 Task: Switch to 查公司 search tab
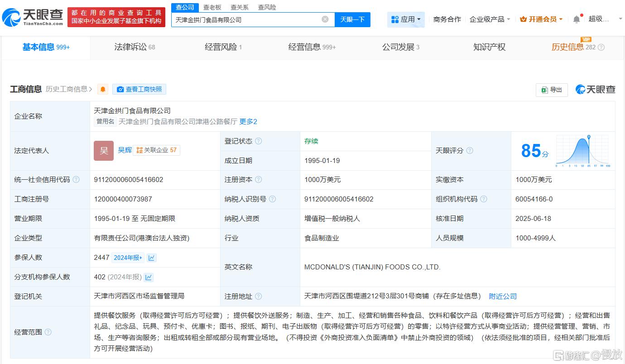[x=185, y=7]
